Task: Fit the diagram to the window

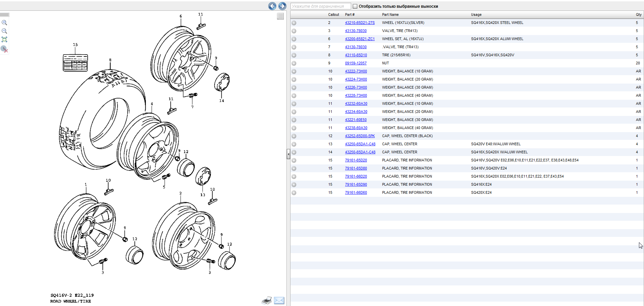Action: pos(4,39)
